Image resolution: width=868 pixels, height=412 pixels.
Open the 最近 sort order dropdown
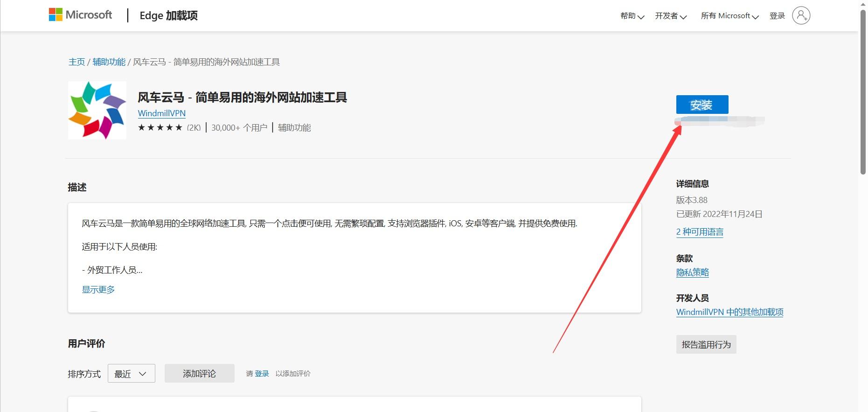click(x=131, y=374)
